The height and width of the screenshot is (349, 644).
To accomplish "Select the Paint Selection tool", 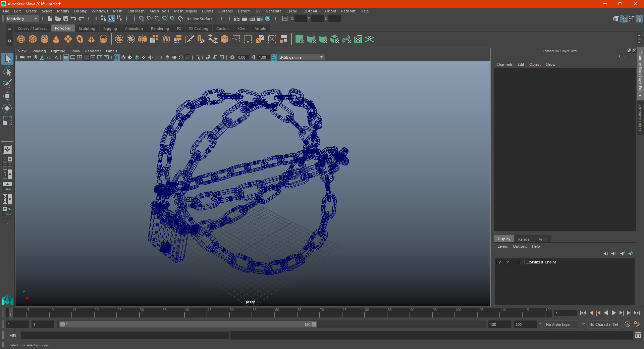I will [7, 84].
